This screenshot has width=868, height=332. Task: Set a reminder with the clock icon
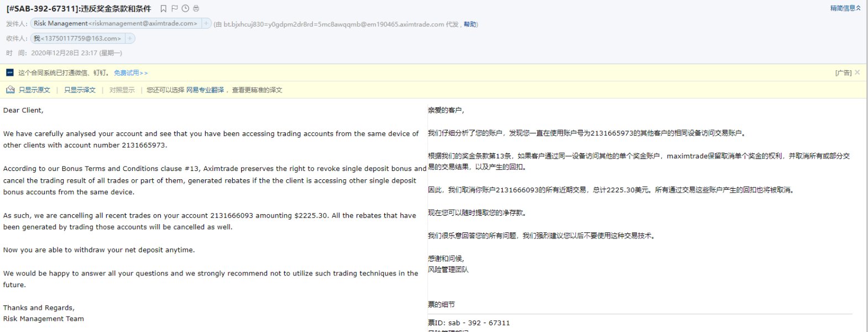click(185, 8)
